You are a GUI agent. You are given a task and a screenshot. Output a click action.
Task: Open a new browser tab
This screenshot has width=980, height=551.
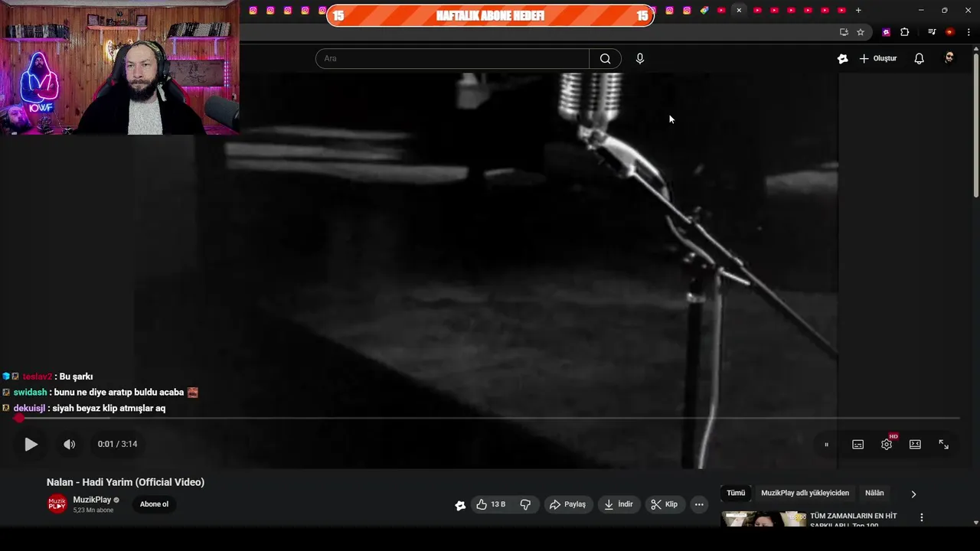pos(858,10)
